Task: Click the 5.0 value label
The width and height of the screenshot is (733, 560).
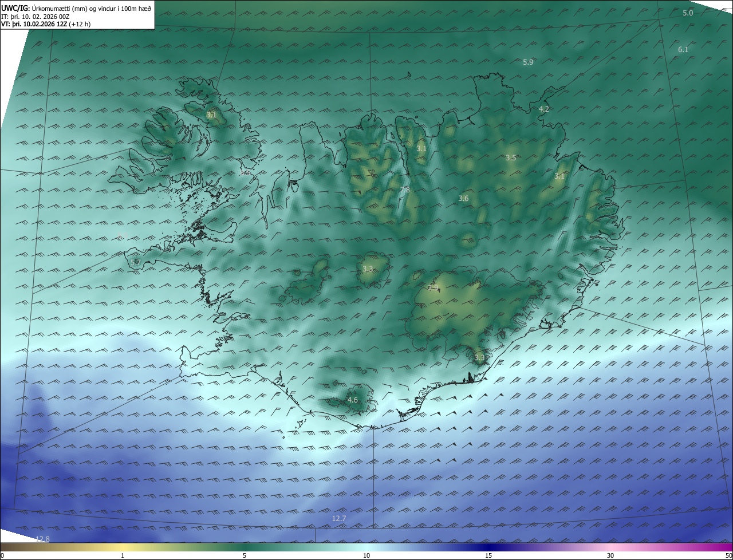Action: pyautogui.click(x=688, y=13)
